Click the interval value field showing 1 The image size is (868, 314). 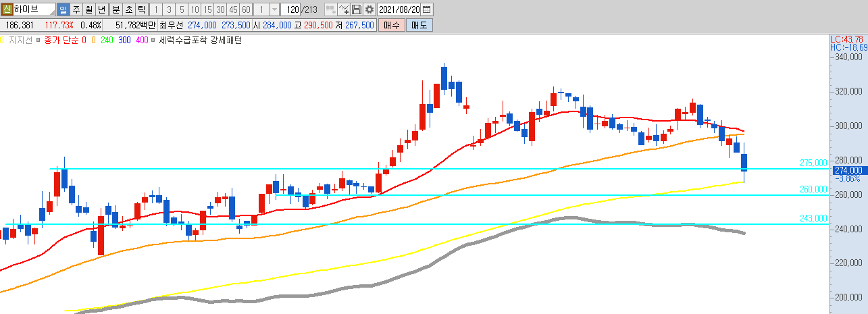[261, 9]
